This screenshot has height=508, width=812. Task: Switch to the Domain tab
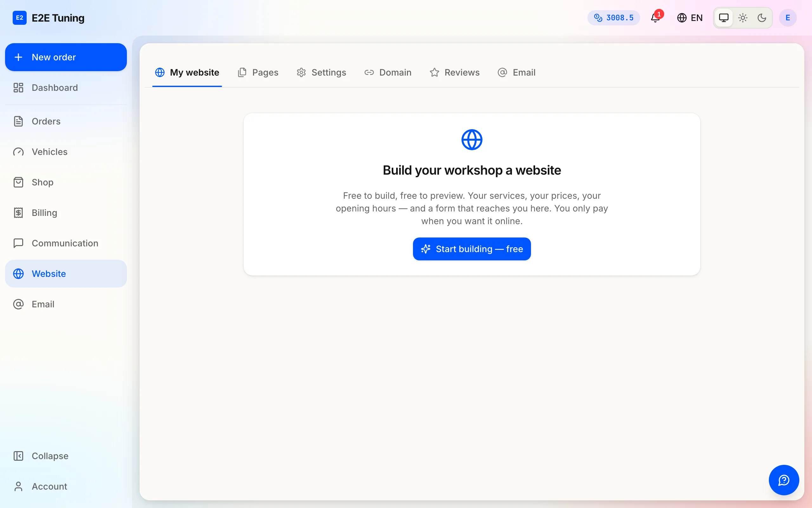tap(388, 73)
